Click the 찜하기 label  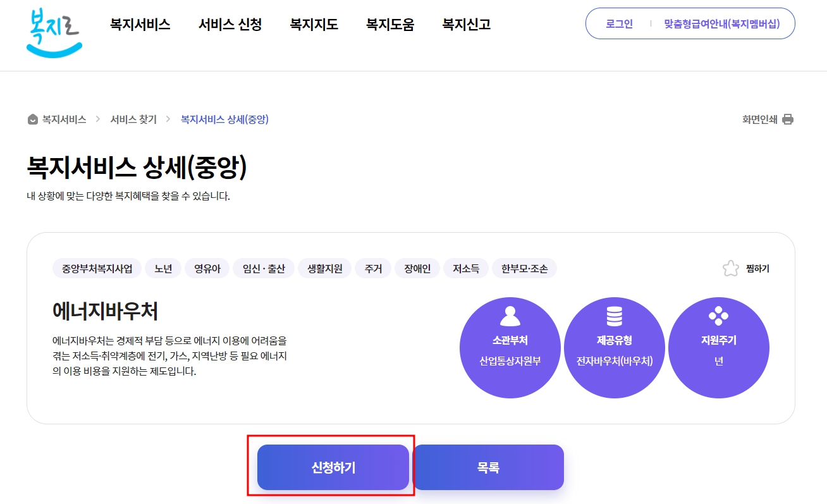(757, 269)
